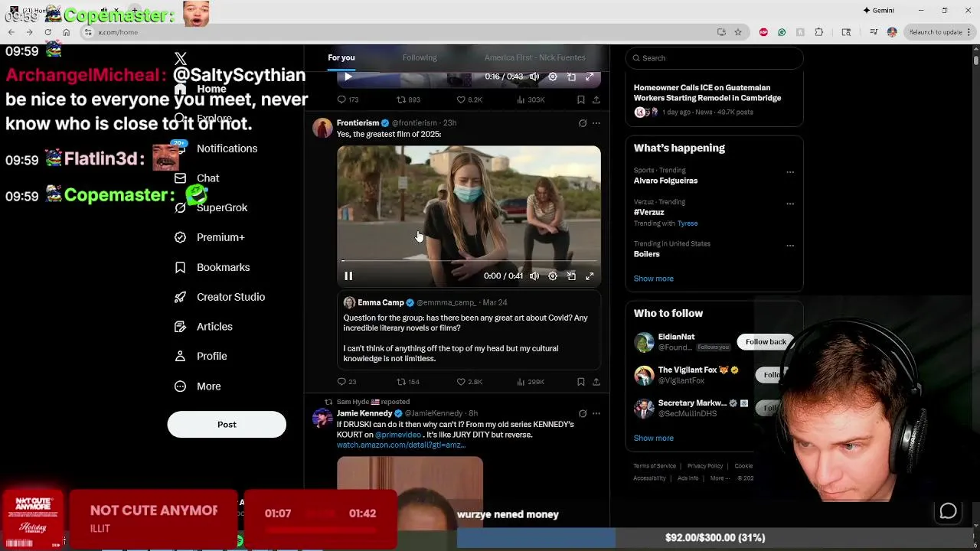Share the Frontierism post
980x551 pixels.
point(596,382)
